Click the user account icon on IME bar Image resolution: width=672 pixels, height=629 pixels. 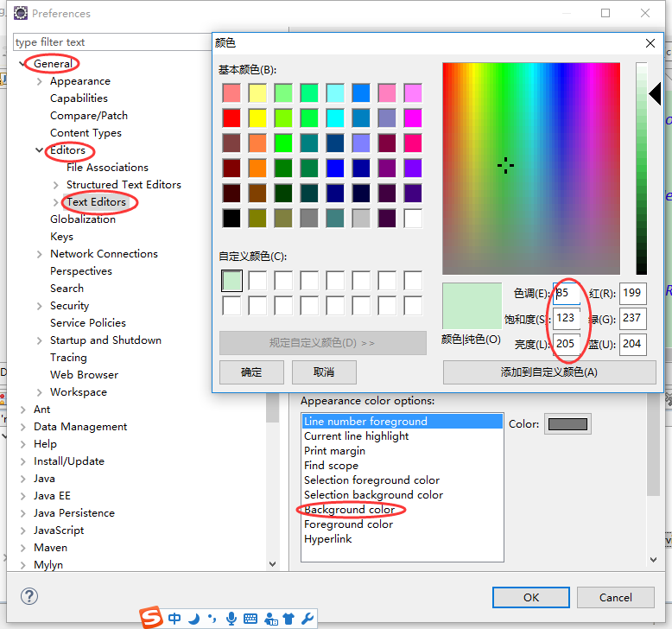pos(271,619)
